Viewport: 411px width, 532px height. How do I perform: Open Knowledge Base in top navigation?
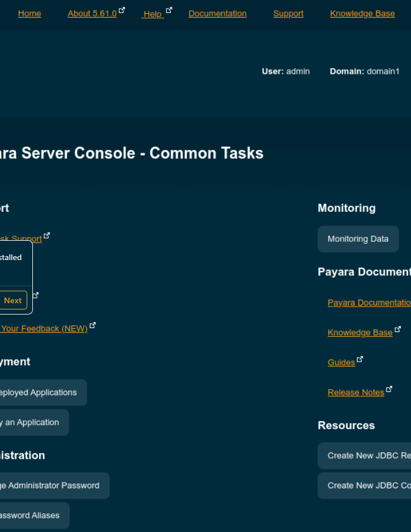click(362, 14)
